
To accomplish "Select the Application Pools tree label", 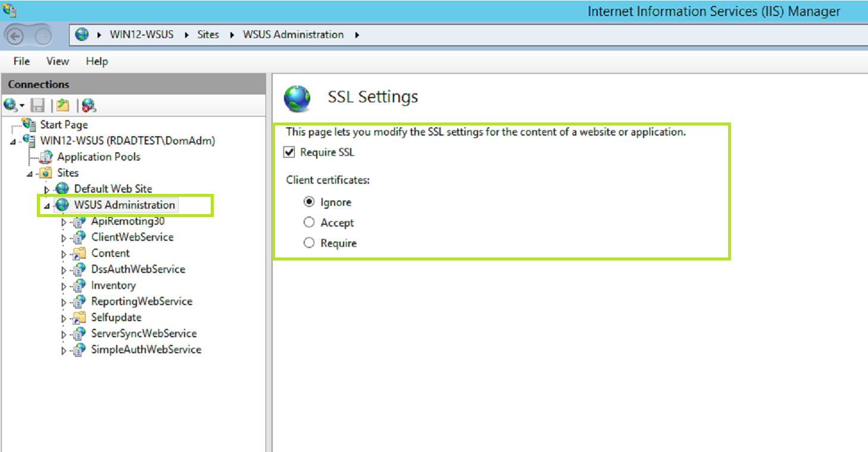I will click(x=99, y=157).
